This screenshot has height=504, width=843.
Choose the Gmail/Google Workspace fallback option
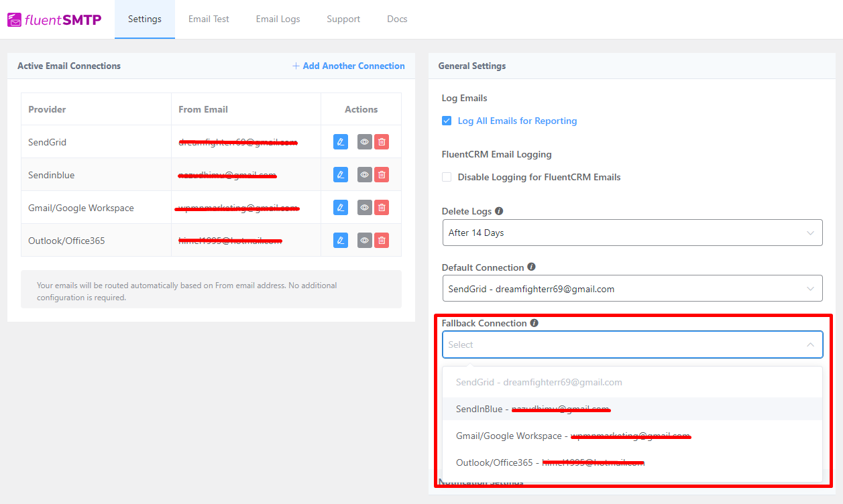632,436
